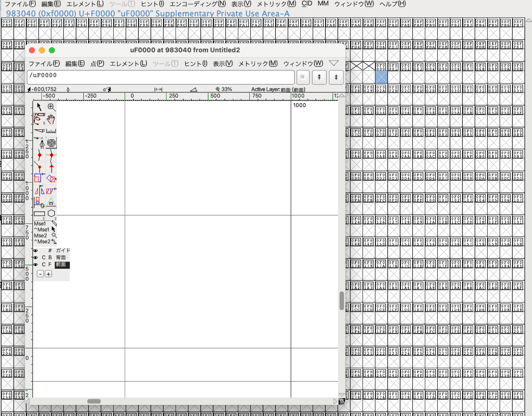Click the ^Mse2 tool binding row
This screenshot has width=532, height=416.
point(45,241)
